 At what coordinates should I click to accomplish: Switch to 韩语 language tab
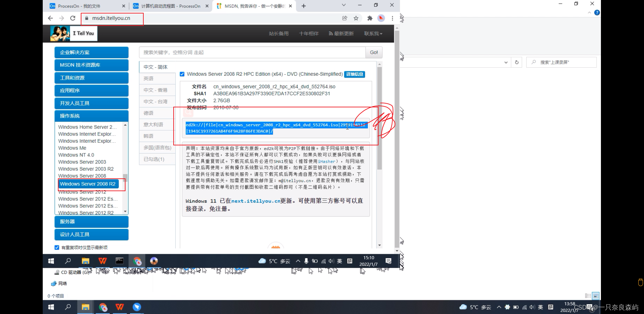[157, 136]
